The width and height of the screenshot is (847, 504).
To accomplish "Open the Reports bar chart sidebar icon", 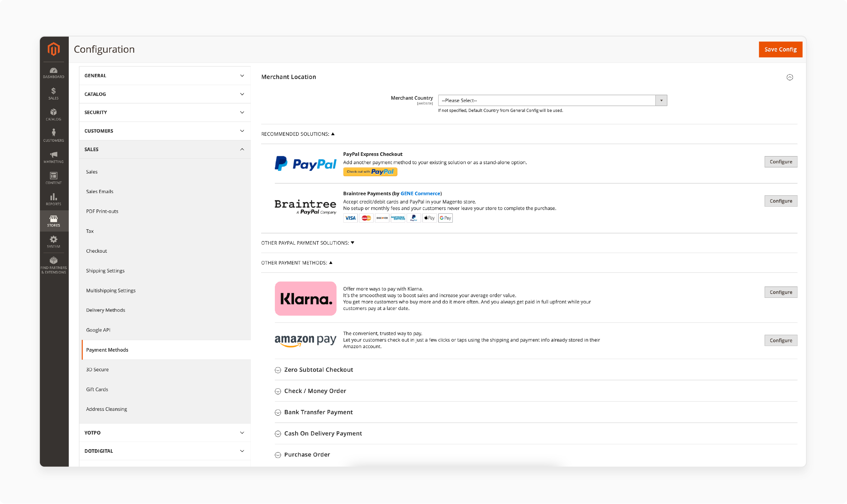I will point(54,199).
